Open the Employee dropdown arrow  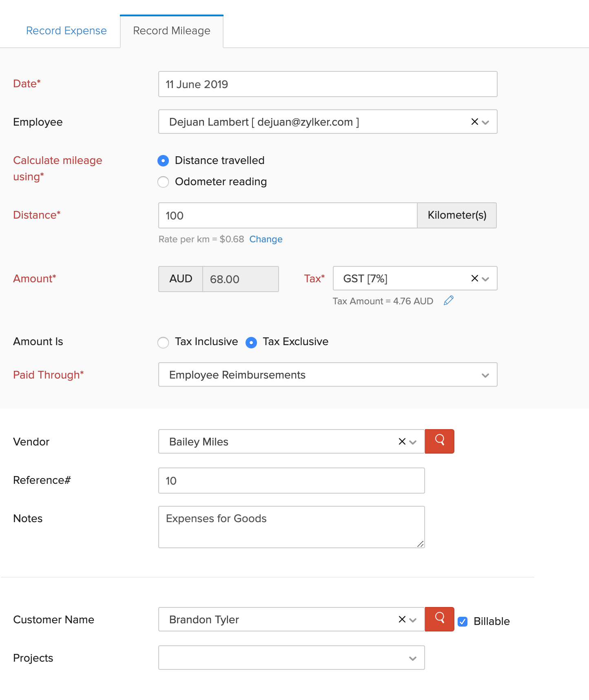coord(485,122)
